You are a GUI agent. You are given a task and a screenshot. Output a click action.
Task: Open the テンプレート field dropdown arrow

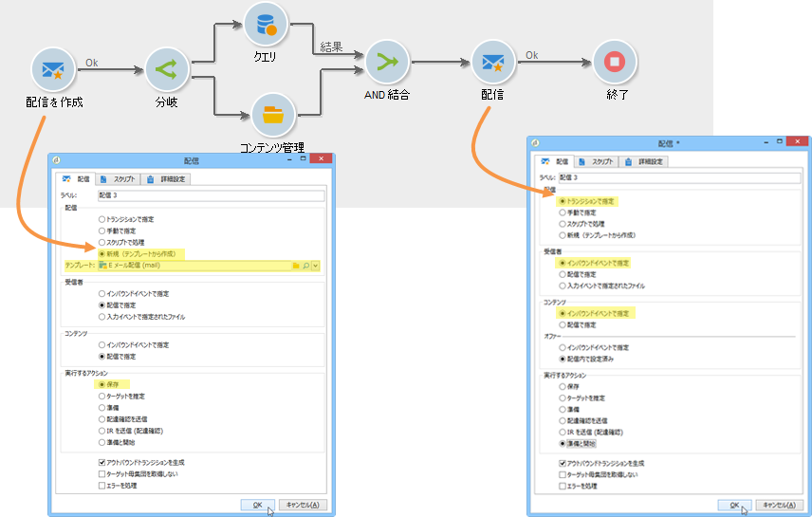click(x=315, y=266)
